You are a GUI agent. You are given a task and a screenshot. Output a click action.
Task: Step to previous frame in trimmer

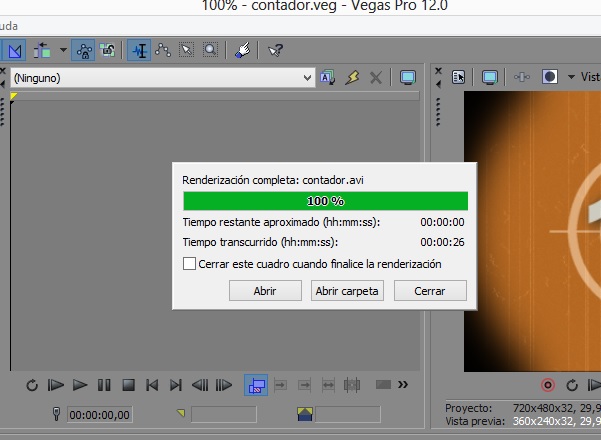pos(200,385)
